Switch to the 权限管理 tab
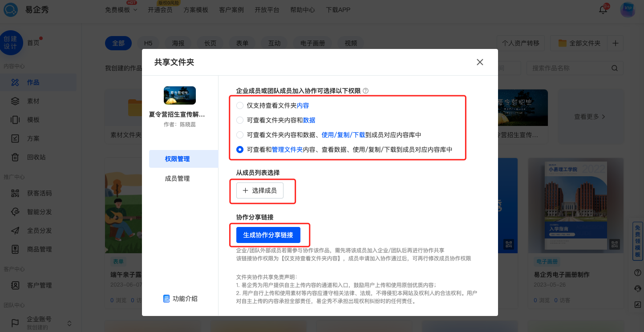 pyautogui.click(x=183, y=159)
